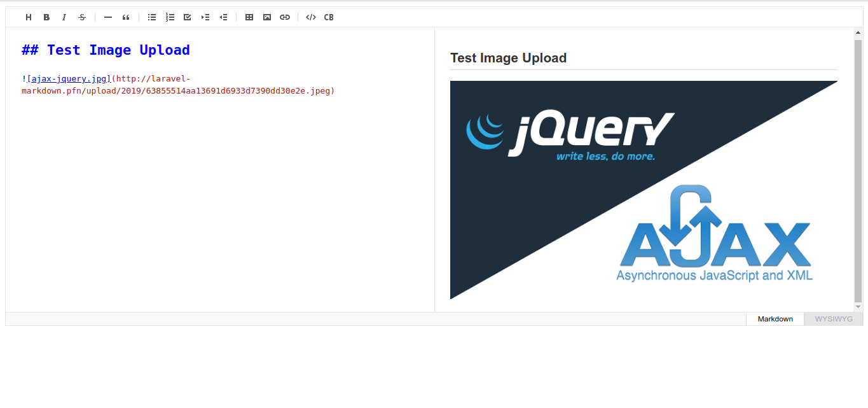Insert a hyperlink
The height and width of the screenshot is (408, 868).
point(285,17)
